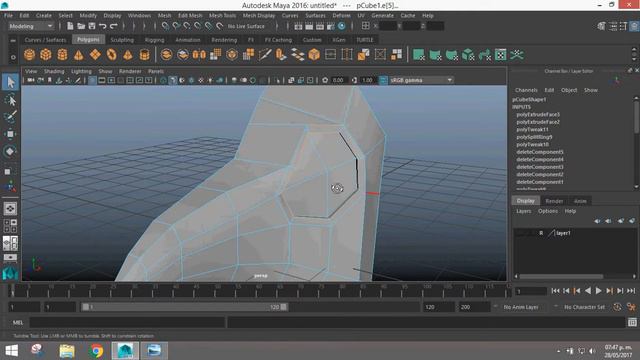Toggle the MEL command language button
This screenshot has height=360, width=640.
coord(18,322)
